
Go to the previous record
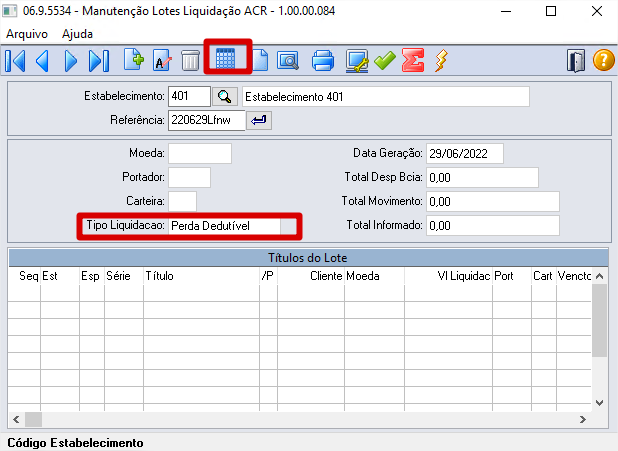tap(43, 61)
